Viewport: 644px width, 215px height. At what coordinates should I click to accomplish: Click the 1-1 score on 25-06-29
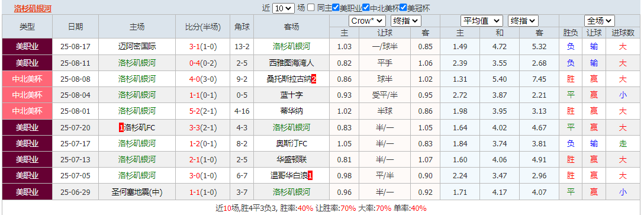(x=194, y=192)
